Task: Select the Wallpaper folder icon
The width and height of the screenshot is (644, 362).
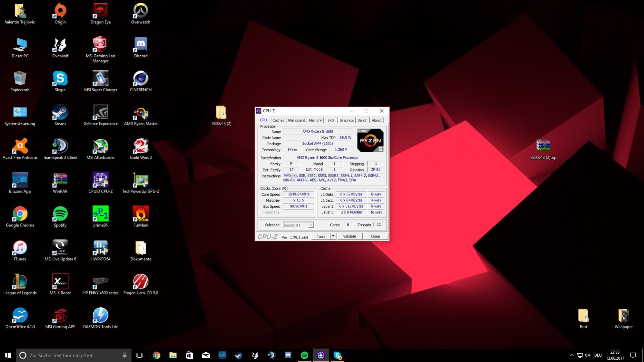Action: tap(624, 319)
